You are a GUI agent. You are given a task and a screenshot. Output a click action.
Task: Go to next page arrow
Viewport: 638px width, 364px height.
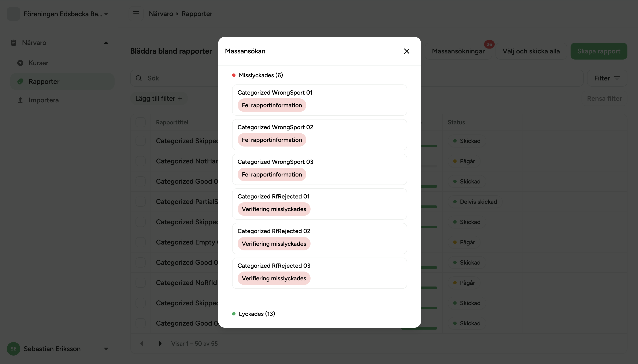click(x=160, y=344)
